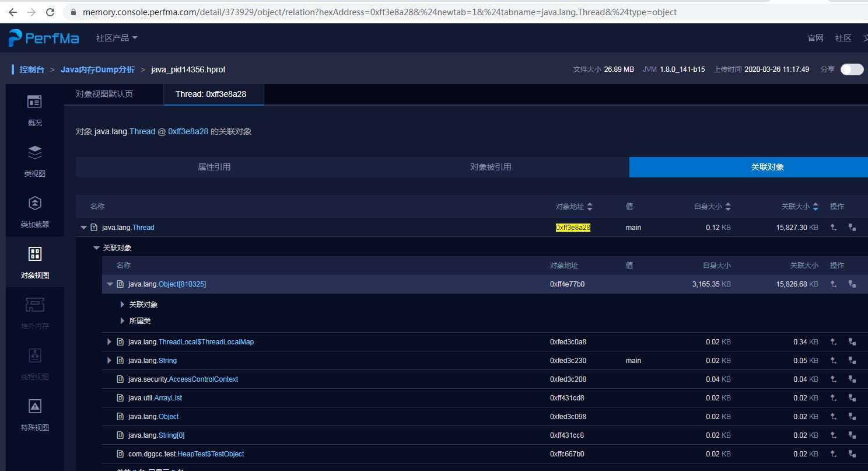Viewport: 868px width, 471px height.
Task: Sort by 关联大小 column arrows
Action: (815, 207)
